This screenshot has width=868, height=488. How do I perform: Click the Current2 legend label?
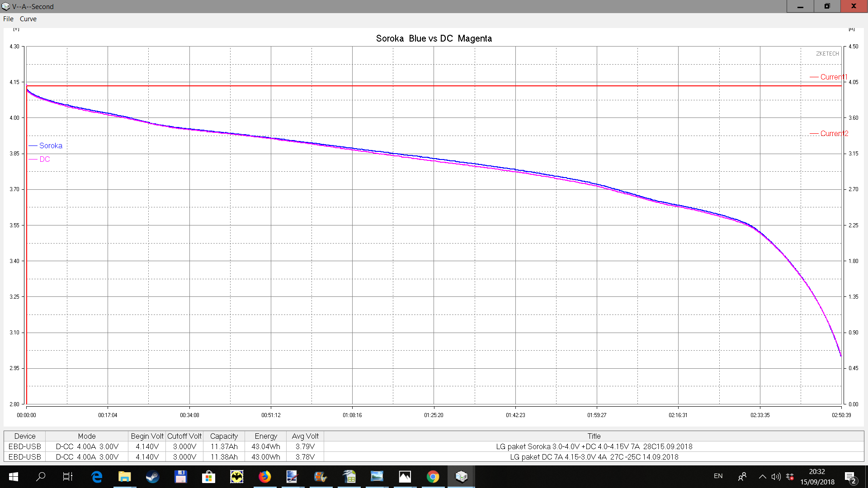pos(834,133)
